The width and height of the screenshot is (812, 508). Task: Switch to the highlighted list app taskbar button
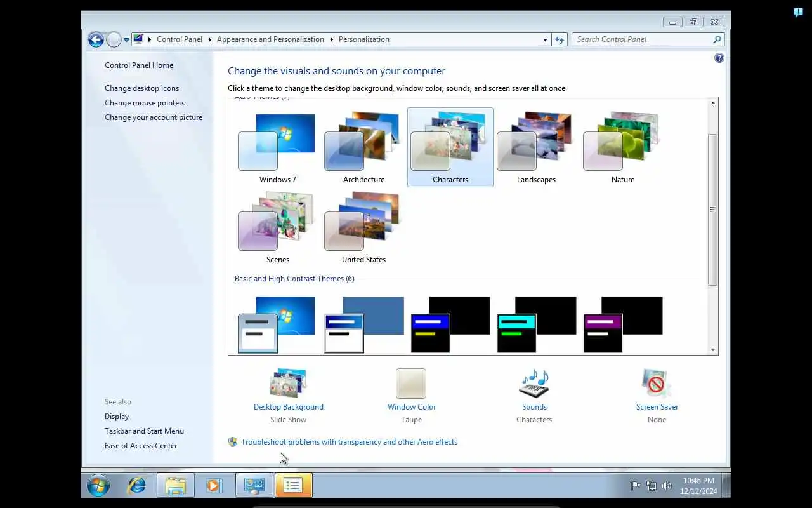click(293, 486)
